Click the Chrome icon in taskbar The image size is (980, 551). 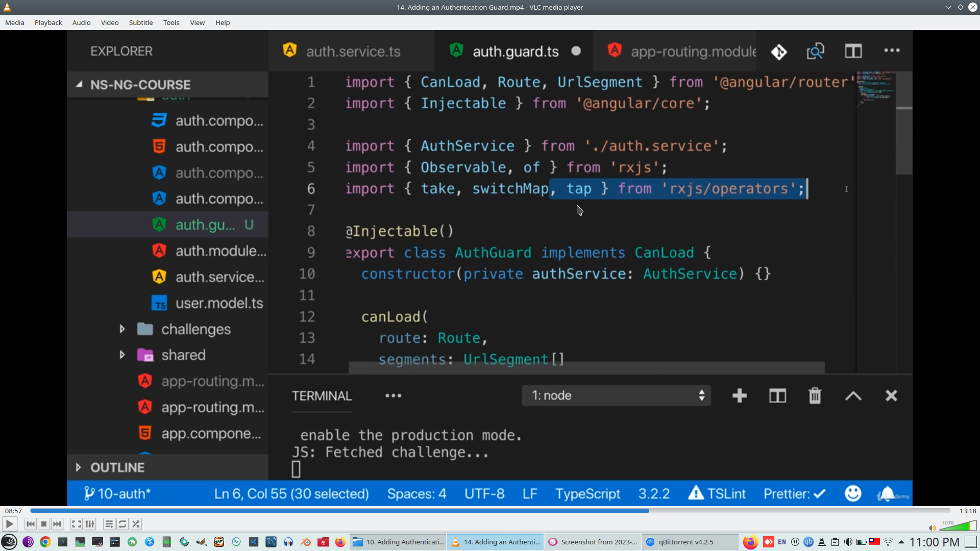point(45,542)
